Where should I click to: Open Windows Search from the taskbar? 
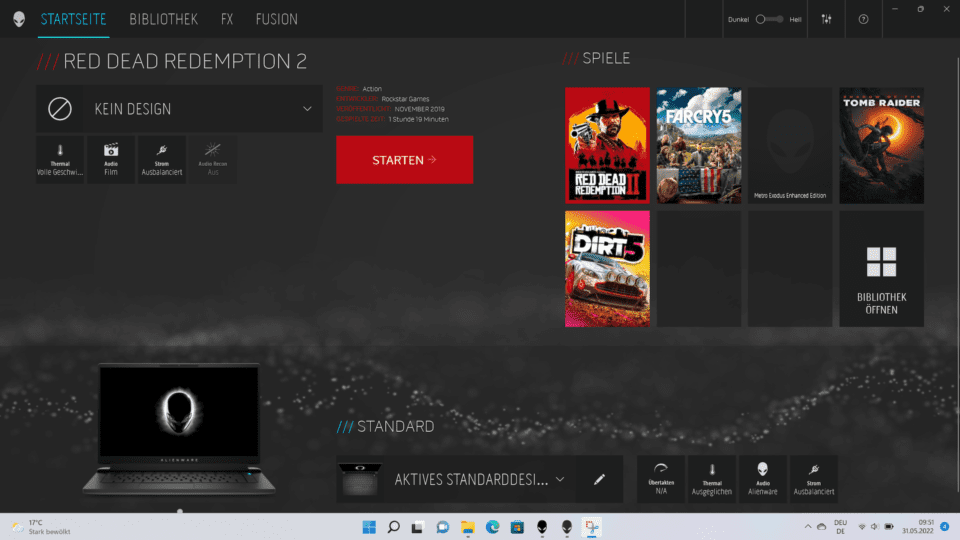[x=393, y=527]
